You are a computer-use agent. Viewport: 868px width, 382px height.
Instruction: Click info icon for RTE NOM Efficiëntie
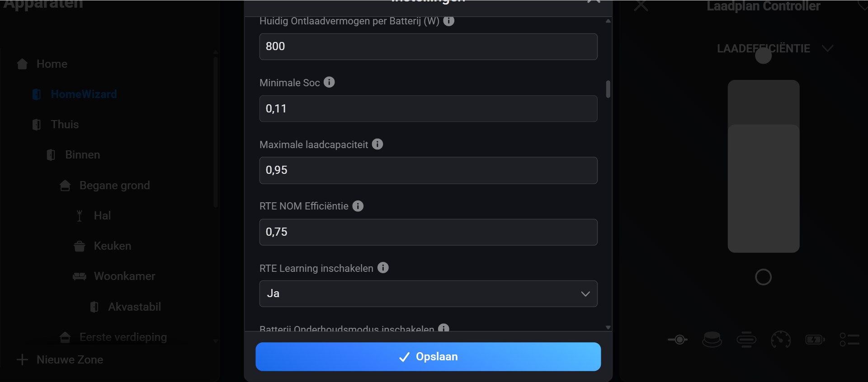coord(358,206)
